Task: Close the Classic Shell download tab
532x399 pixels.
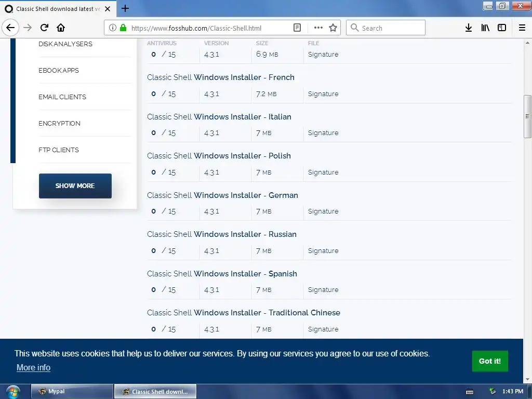Action: tap(108, 9)
